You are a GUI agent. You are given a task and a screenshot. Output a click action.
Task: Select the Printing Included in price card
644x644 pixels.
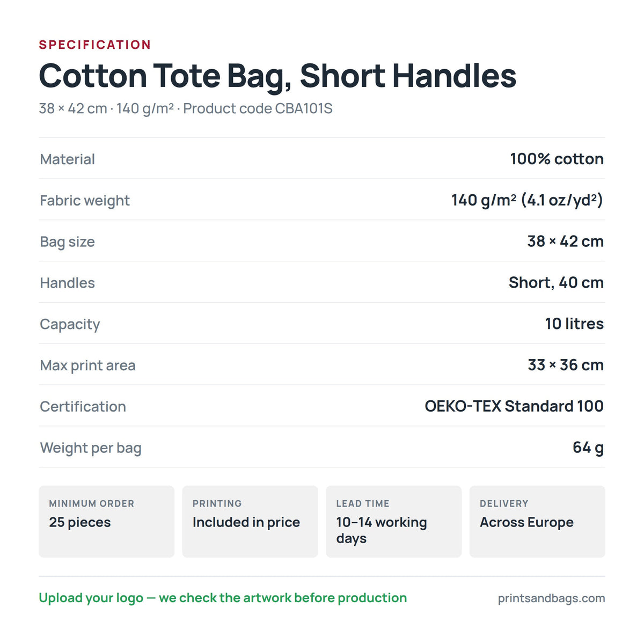[250, 522]
